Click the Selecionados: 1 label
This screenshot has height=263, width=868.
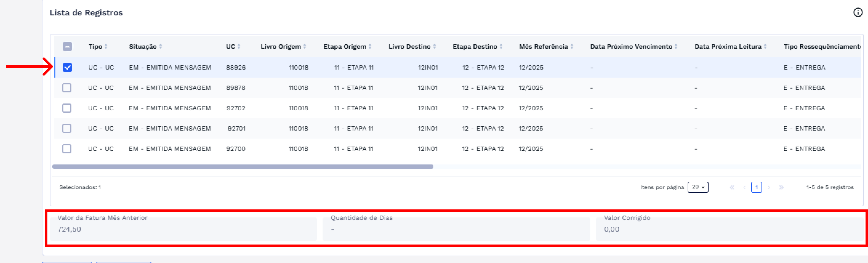point(80,187)
